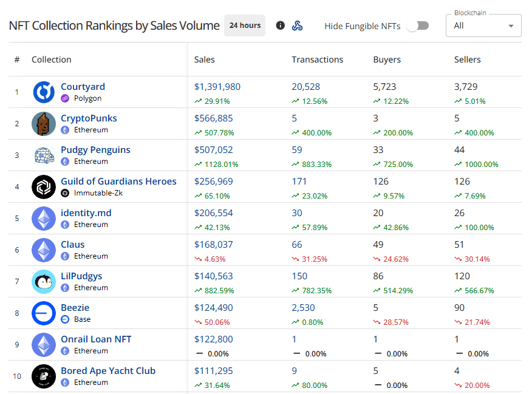Click the info icon beside 24 hours

click(280, 25)
